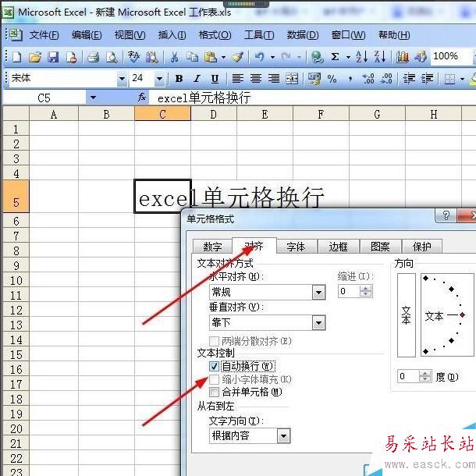
Task: Switch to the 图案 tab
Action: coord(380,247)
